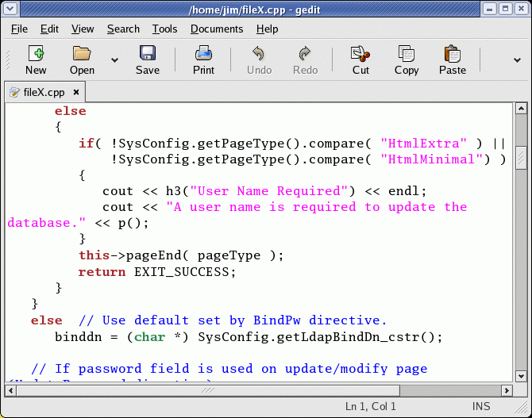The width and height of the screenshot is (532, 418).
Task: Click the vertical scrollbar down arrow
Action: 521,377
